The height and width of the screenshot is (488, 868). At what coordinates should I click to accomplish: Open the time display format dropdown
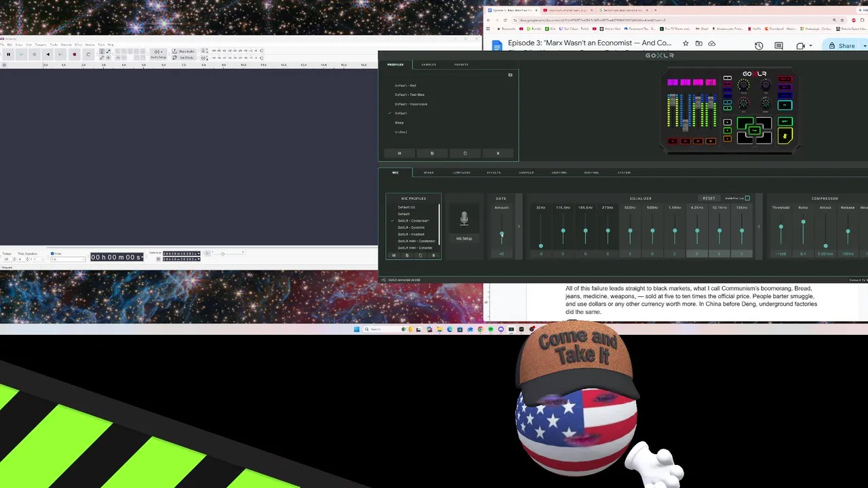click(x=143, y=258)
